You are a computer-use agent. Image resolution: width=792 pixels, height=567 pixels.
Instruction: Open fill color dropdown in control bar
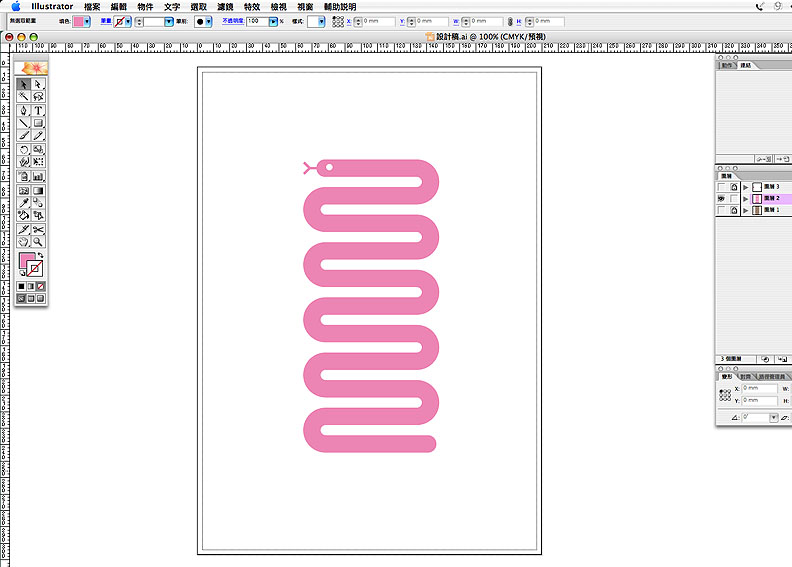coord(87,21)
